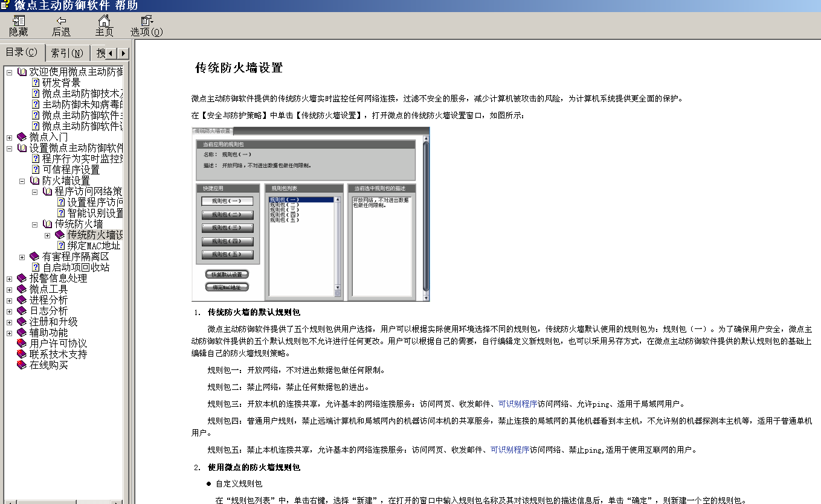
Task: Click the page icon beside 研发背景
Action: [x=36, y=83]
